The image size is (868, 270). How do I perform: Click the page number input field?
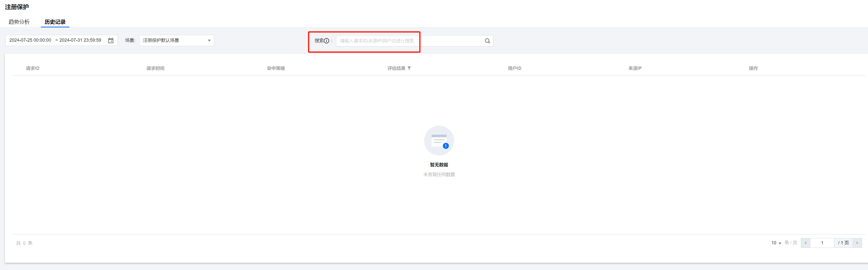(822, 243)
